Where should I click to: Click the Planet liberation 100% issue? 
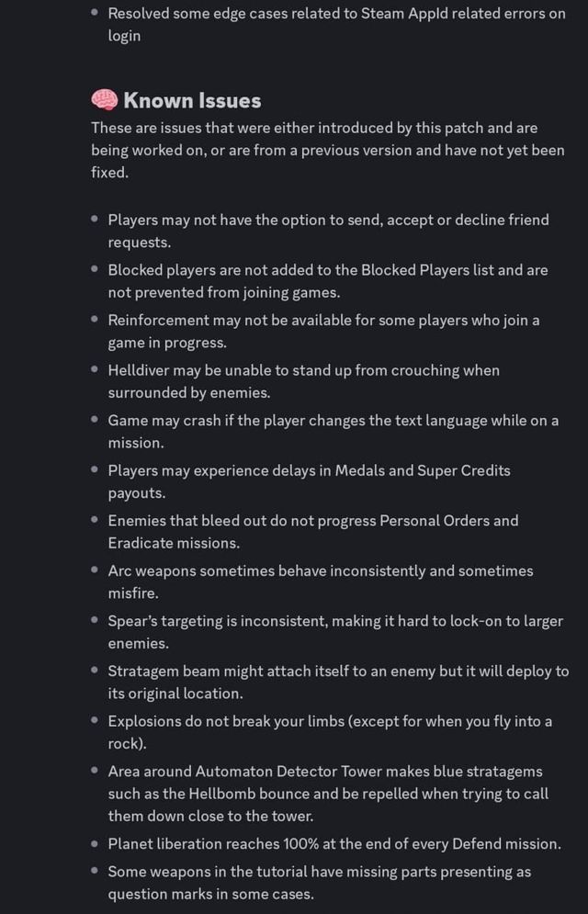click(x=334, y=843)
